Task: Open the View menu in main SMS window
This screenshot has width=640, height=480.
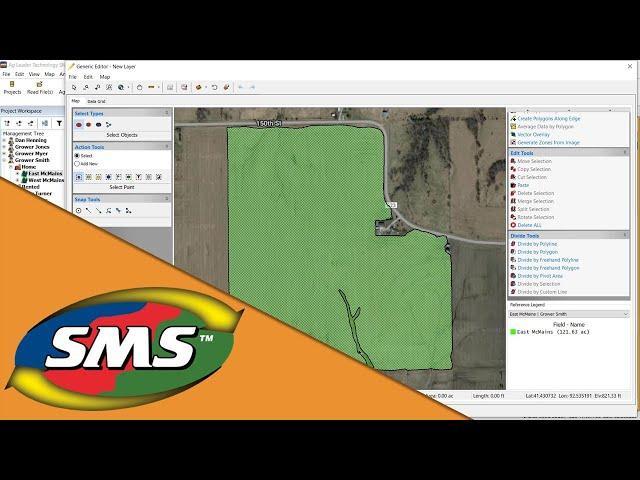Action: [x=34, y=74]
